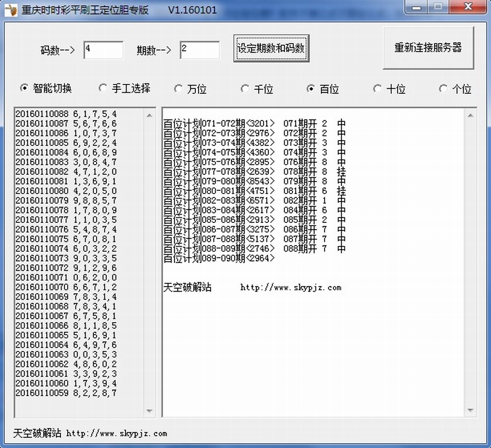This screenshot has width=491, height=448.
Task: Click the 重新连接服务器 button
Action: tap(428, 48)
